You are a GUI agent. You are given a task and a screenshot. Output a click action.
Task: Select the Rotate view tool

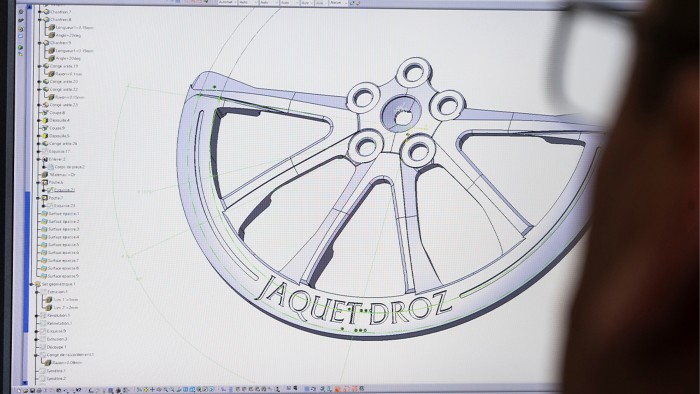tap(159, 390)
